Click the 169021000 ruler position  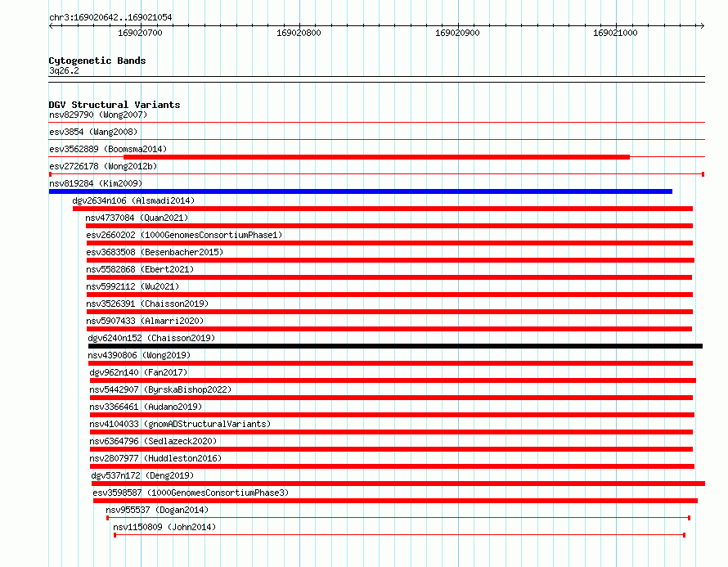click(x=615, y=33)
